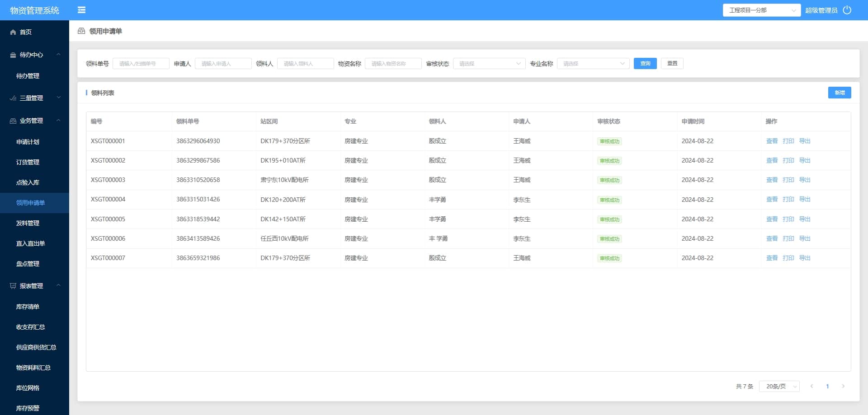The image size is (868, 415).
Task: Toggle the sidebar collapse hamburger icon
Action: click(81, 10)
